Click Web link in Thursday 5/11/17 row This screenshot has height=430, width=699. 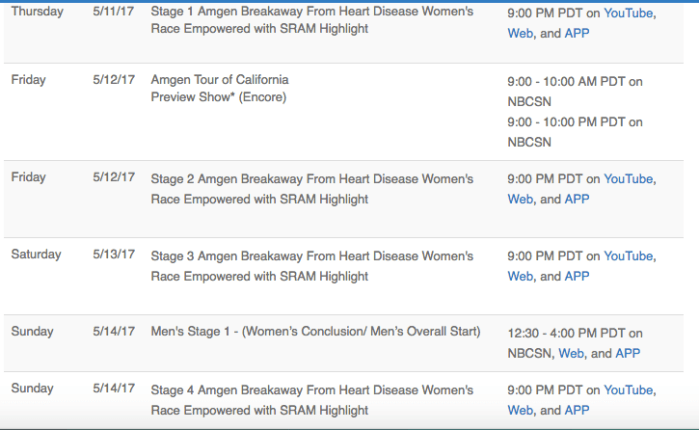(520, 33)
